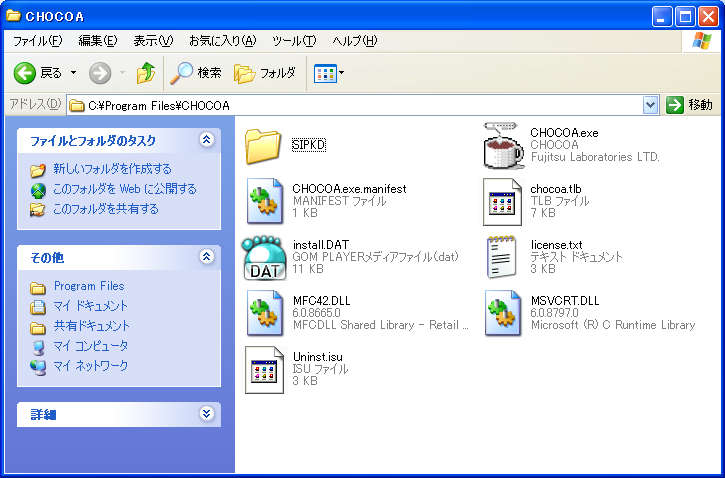This screenshot has width=725, height=478.
Task: Collapse the ファイルとフォルダのタスク panel
Action: 207,140
